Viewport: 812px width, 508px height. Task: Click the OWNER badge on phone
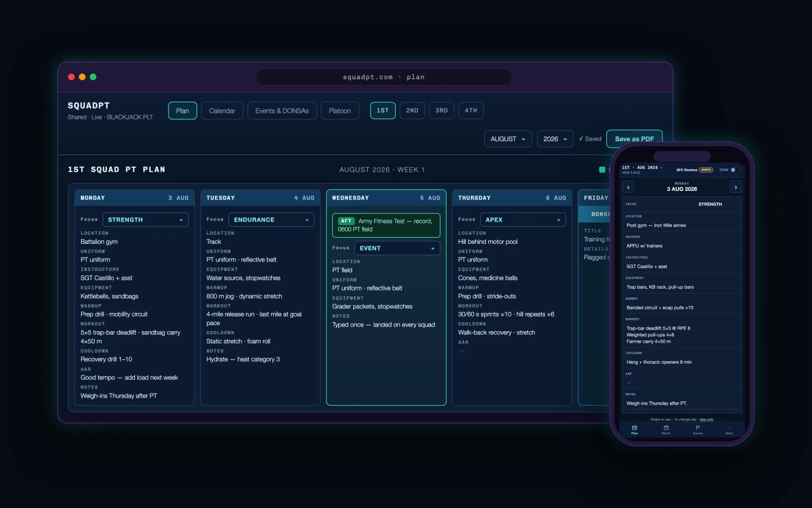[706, 170]
